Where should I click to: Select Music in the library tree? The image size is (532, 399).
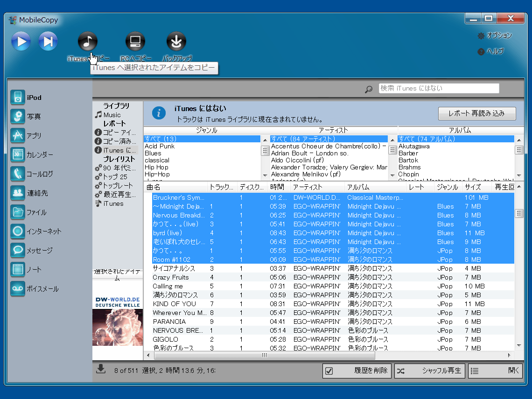point(108,115)
